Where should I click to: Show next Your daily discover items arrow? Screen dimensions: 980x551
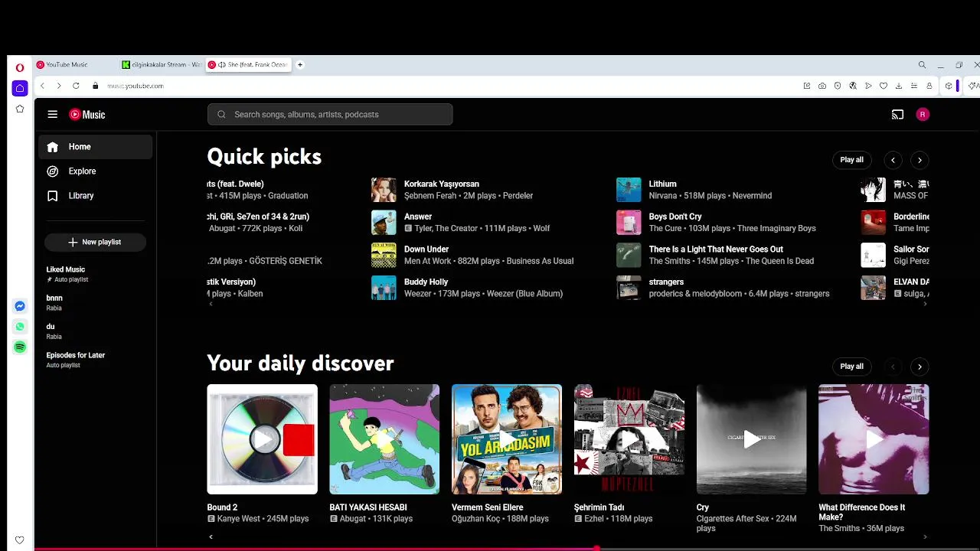tap(920, 367)
